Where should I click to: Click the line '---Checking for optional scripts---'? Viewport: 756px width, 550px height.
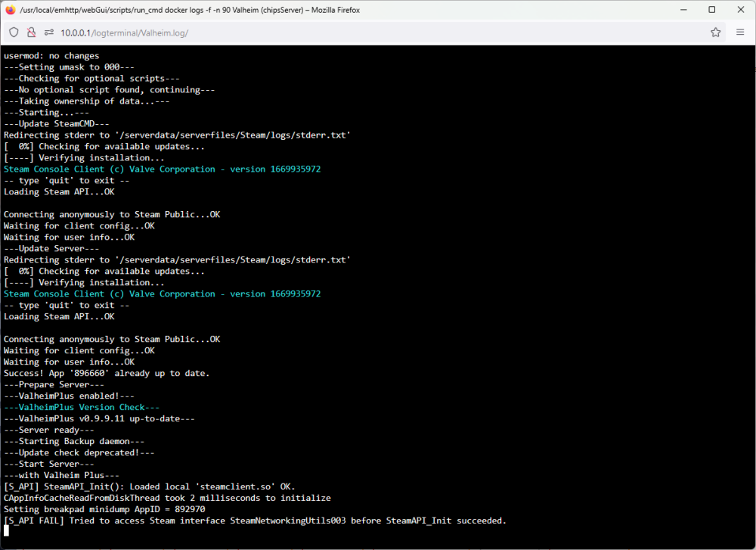point(91,79)
